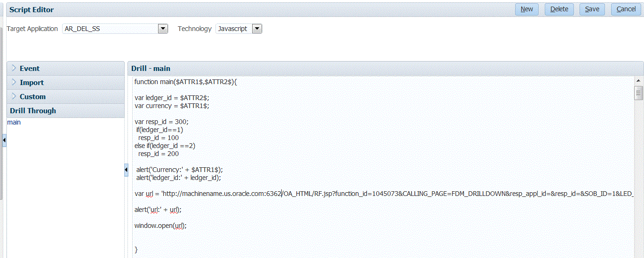Click the 'var currency = $ATTR1$;' line
Screen dimensions: 644x258
[172, 106]
